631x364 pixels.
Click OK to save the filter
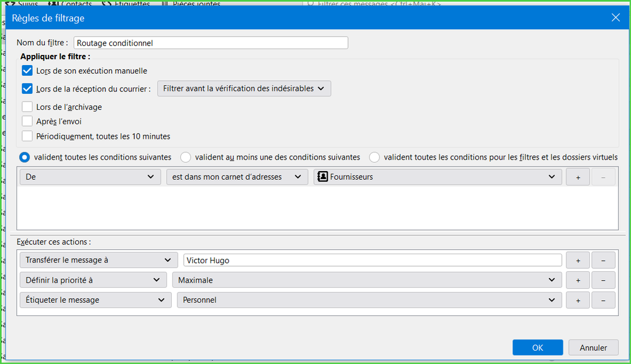coord(537,348)
